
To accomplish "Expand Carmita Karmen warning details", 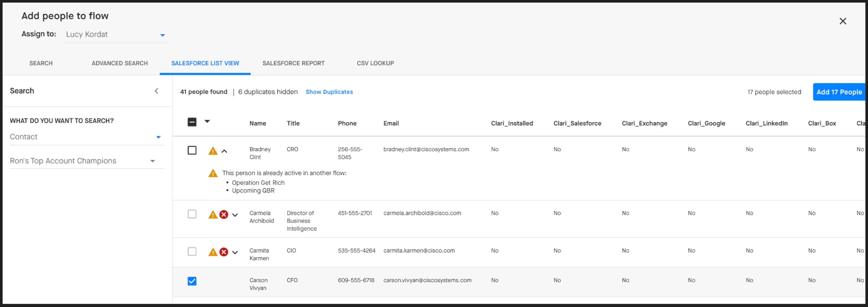I will tap(235, 252).
